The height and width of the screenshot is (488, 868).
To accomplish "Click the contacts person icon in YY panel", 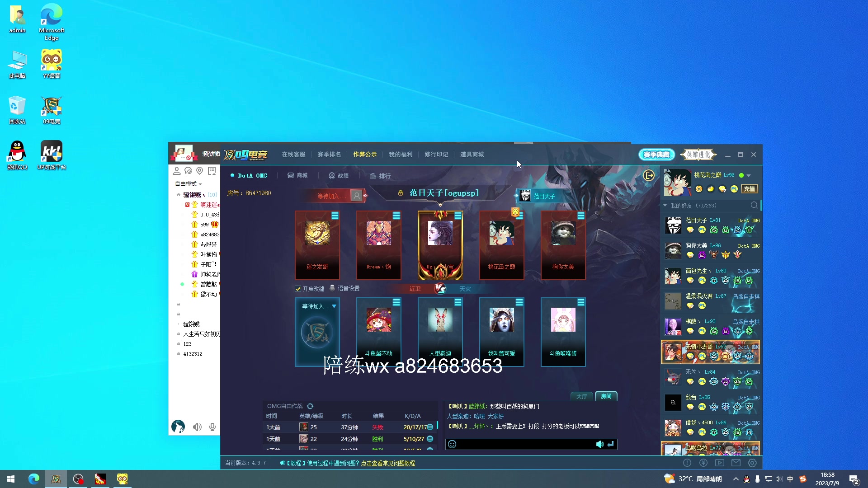I will [x=177, y=171].
